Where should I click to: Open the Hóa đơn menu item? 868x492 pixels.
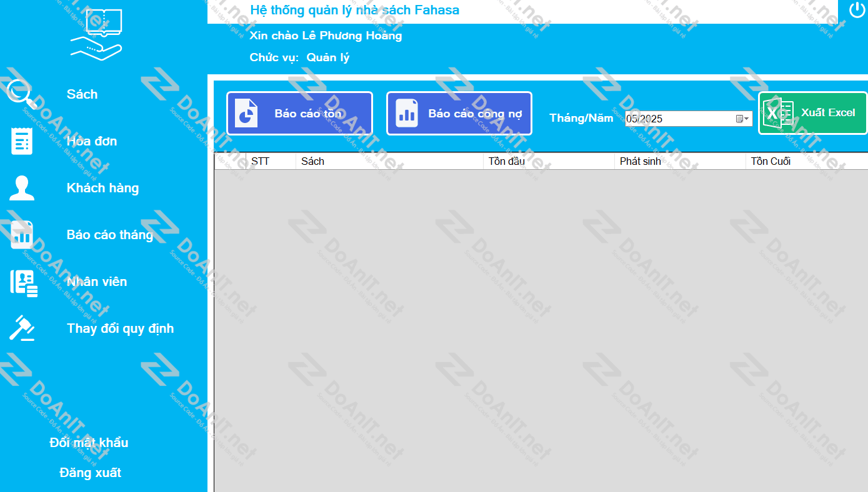(92, 141)
